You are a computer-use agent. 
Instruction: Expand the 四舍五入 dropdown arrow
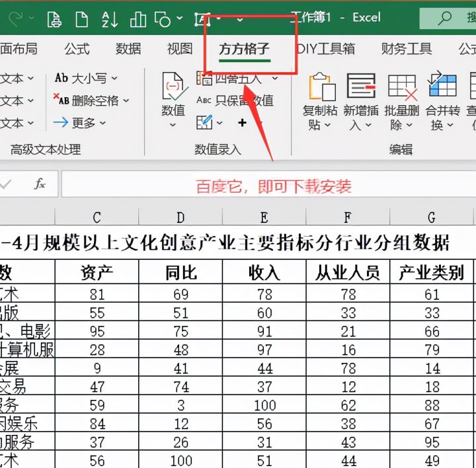(275, 78)
